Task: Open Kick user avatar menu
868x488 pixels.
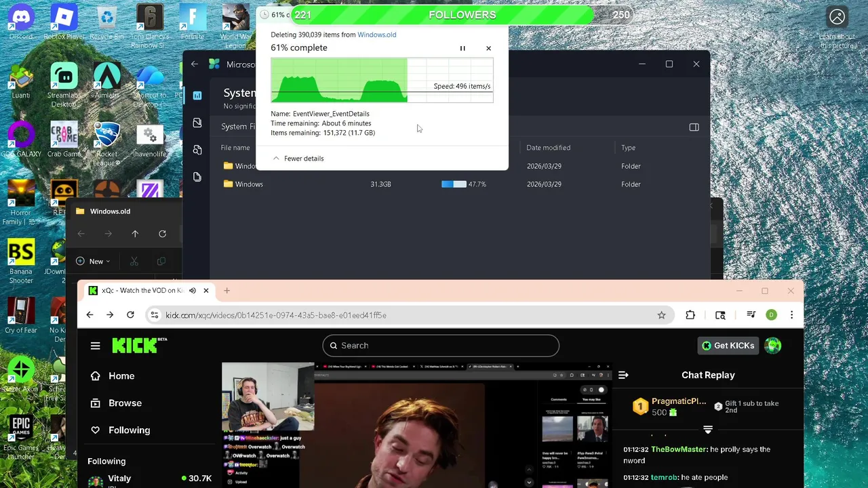Action: coord(773,346)
